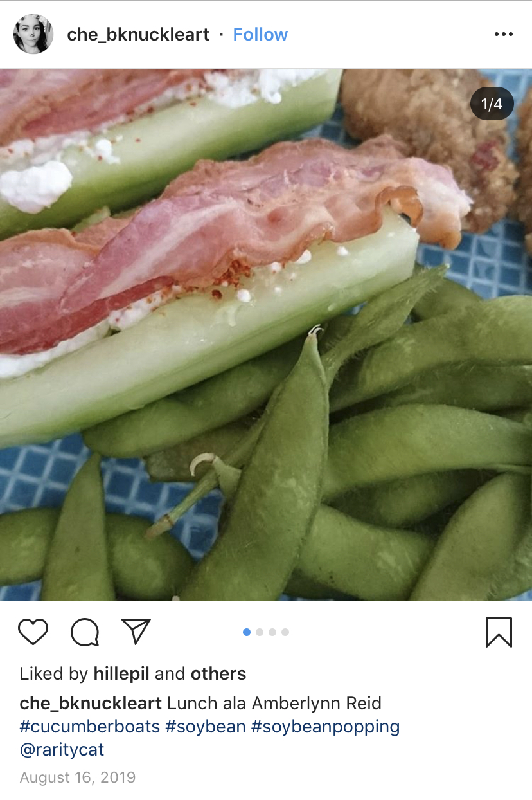Open che_bknuckleart profile avatar
This screenshot has width=532, height=800.
pos(33,34)
